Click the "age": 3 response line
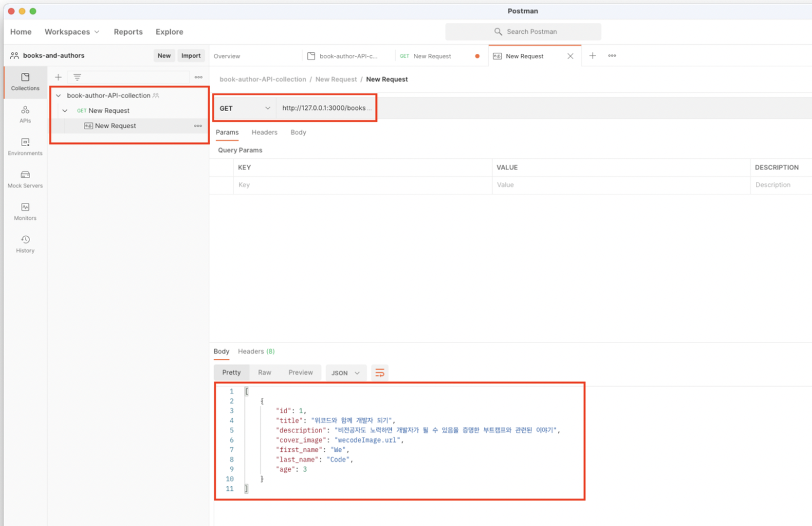 (x=291, y=469)
